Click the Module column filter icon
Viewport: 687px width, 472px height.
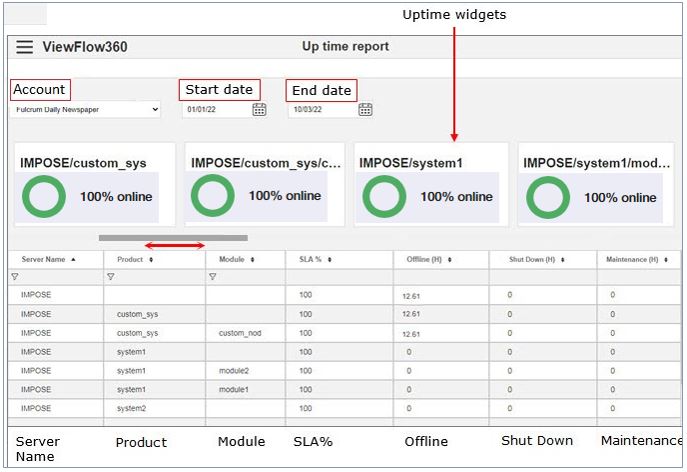point(213,277)
